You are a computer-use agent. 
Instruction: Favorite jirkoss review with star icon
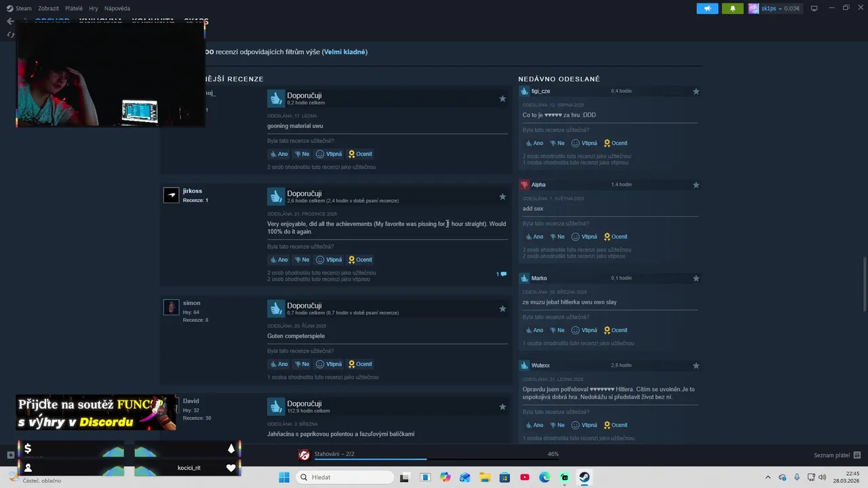coord(502,197)
